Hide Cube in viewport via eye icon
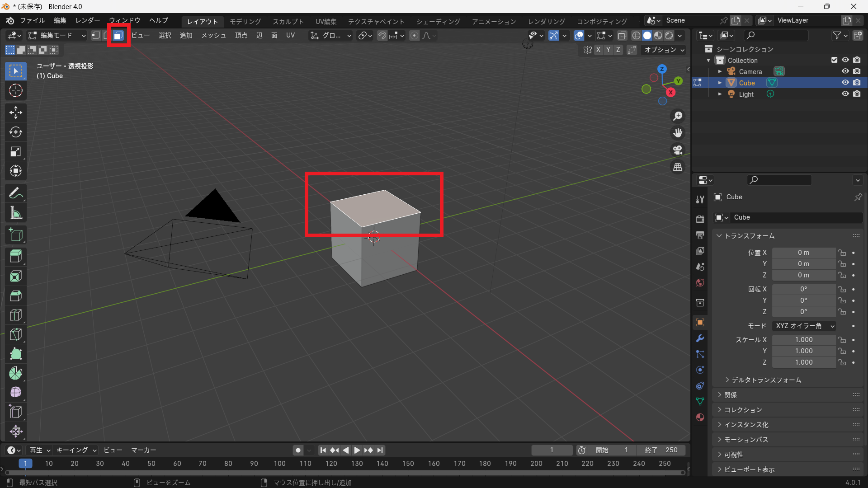The width and height of the screenshot is (868, 488). coord(845,83)
